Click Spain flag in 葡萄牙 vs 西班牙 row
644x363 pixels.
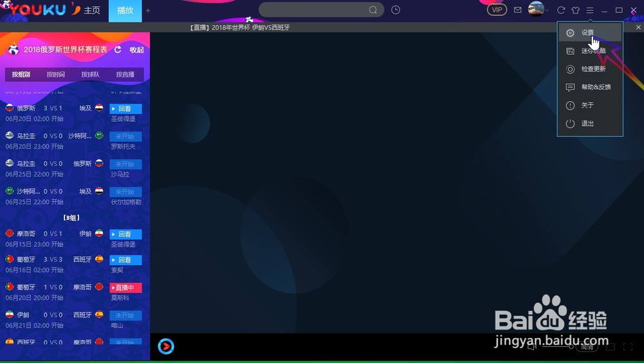(x=99, y=259)
